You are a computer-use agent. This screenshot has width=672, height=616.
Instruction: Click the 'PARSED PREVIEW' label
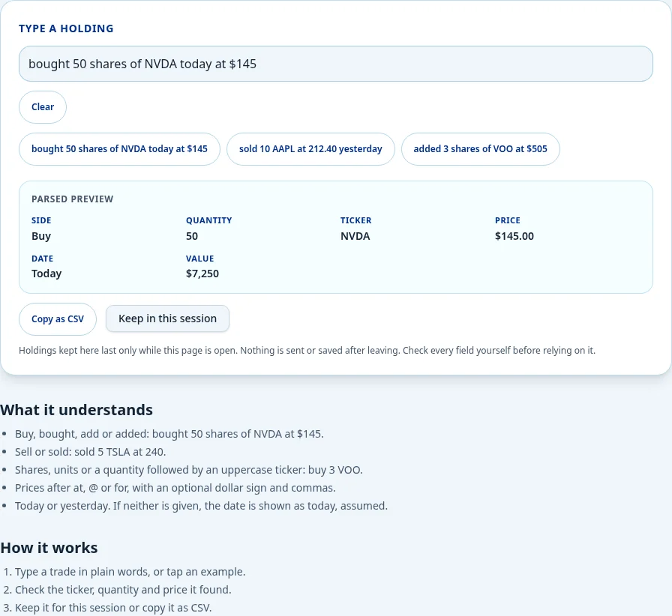pos(73,199)
